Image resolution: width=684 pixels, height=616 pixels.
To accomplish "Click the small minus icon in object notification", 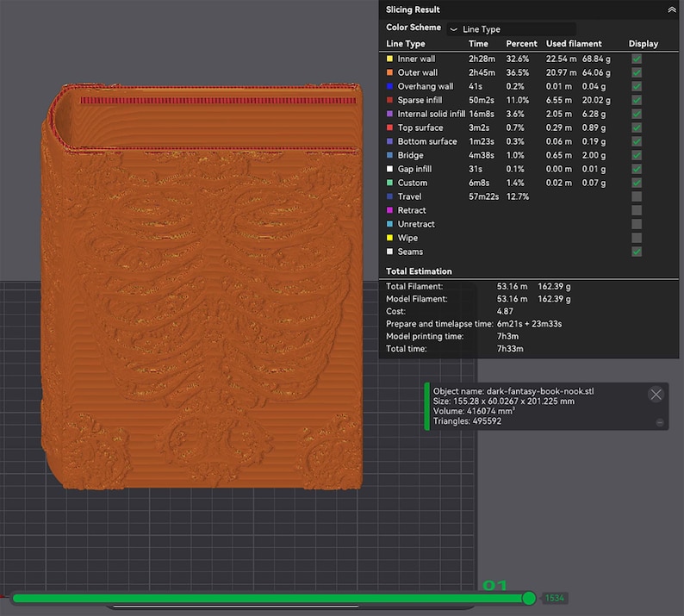I will click(x=660, y=422).
